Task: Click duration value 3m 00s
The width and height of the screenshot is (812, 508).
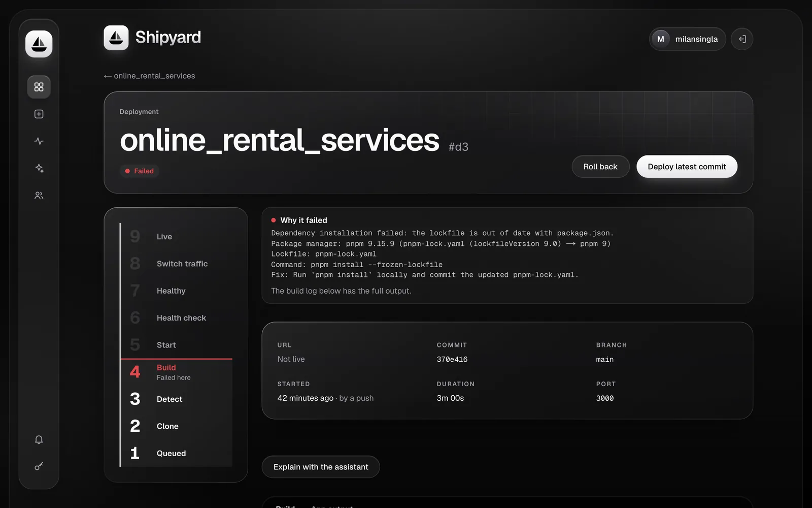Action: coord(450,398)
